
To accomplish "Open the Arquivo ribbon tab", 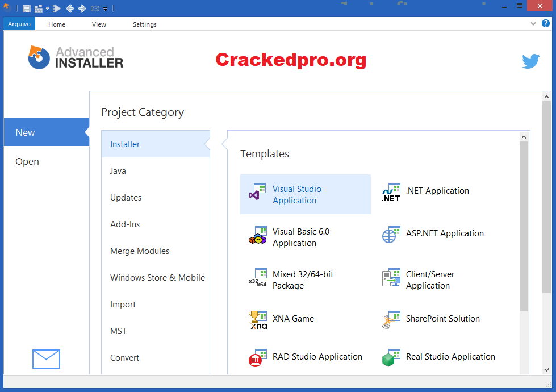I will pos(19,24).
